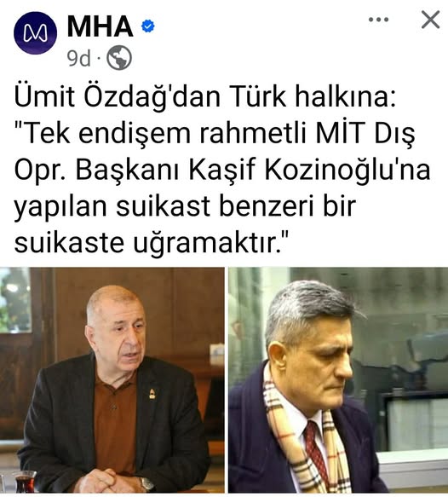
Task: Click the lapel pin on the dark jacket
Action: [152, 393]
